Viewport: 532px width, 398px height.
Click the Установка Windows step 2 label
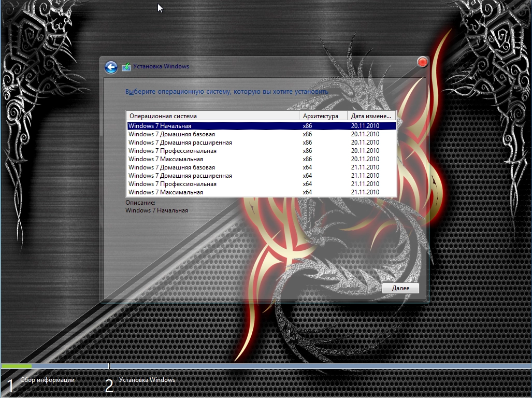147,380
